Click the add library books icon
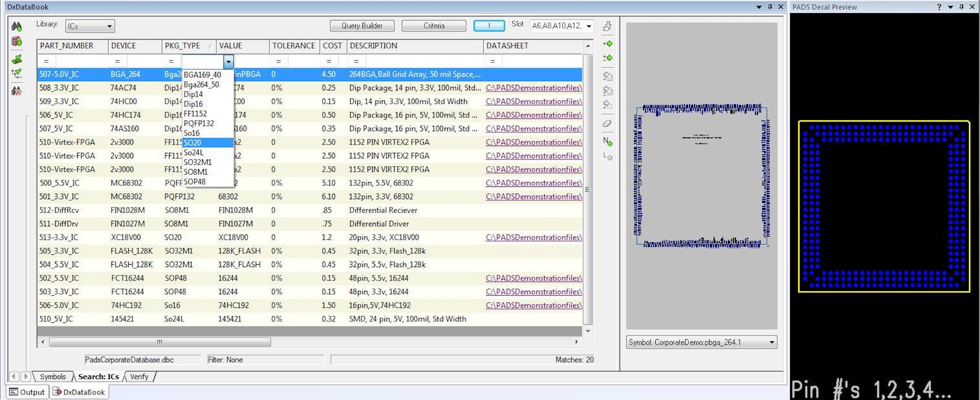The width and height of the screenshot is (980, 400). coord(16,41)
